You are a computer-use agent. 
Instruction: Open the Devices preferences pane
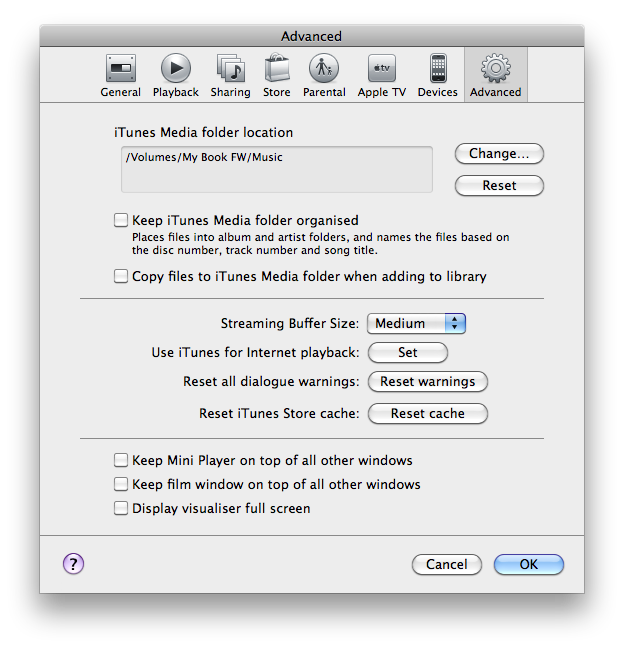pos(438,75)
